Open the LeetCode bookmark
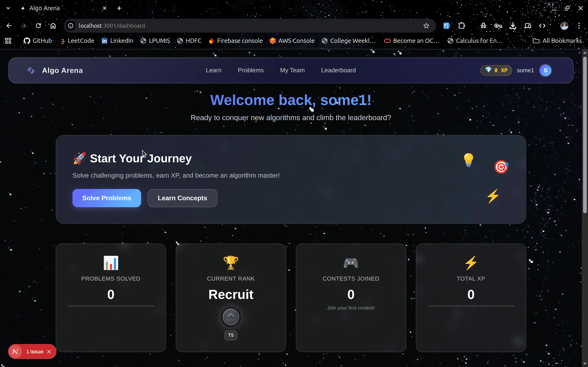Image resolution: width=588 pixels, height=367 pixels. pos(77,41)
